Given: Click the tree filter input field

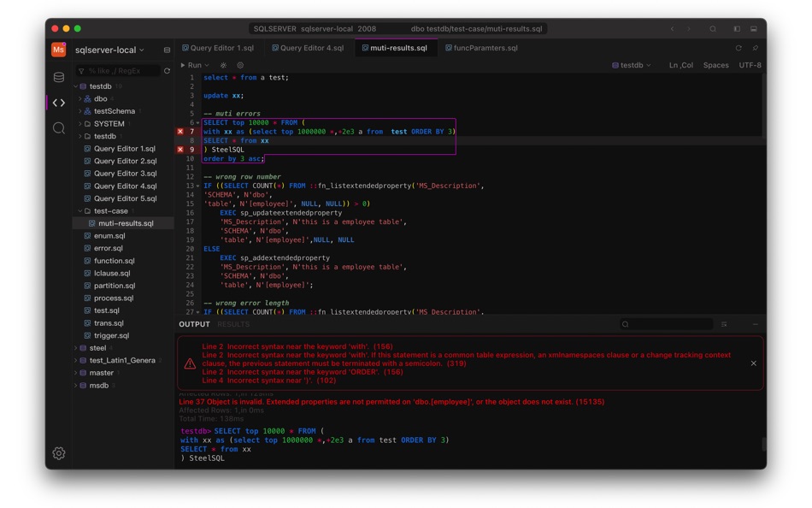Looking at the screenshot, I should click(118, 70).
